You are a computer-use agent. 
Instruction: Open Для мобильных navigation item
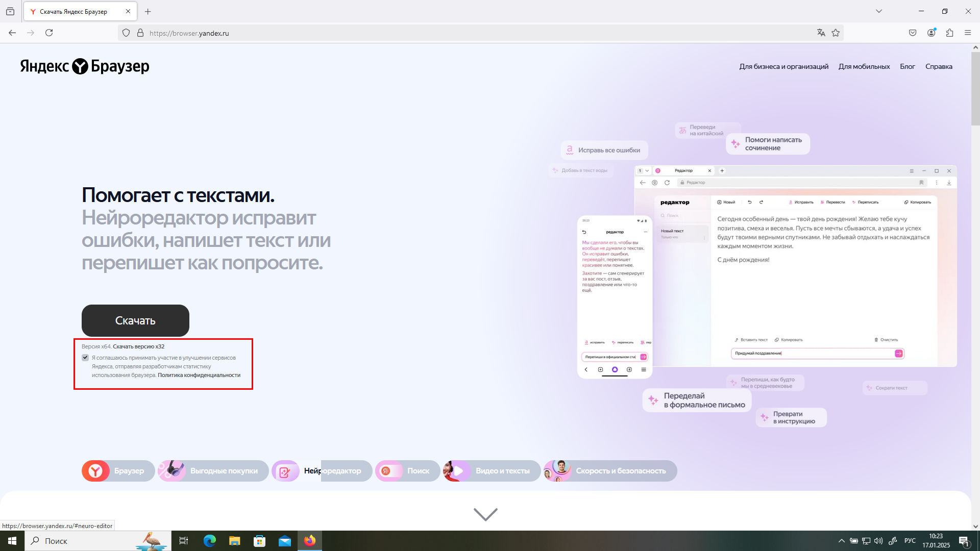pos(864,66)
